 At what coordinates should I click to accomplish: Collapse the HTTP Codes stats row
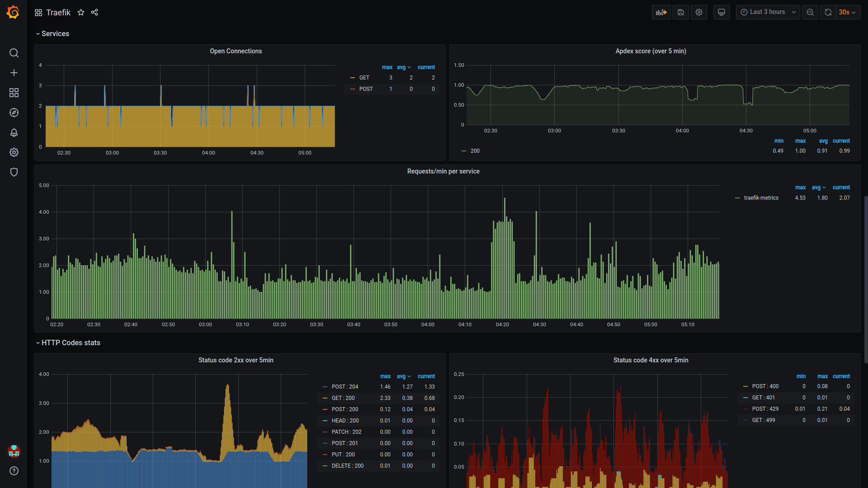click(70, 343)
